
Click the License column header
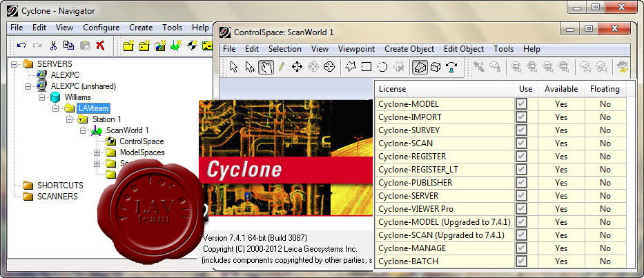(x=445, y=89)
